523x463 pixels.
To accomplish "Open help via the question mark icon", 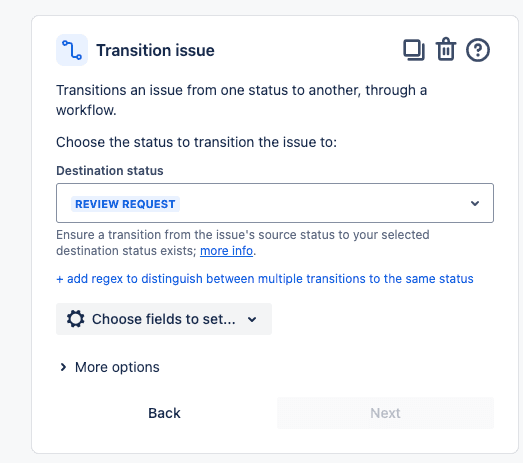I will pos(478,50).
